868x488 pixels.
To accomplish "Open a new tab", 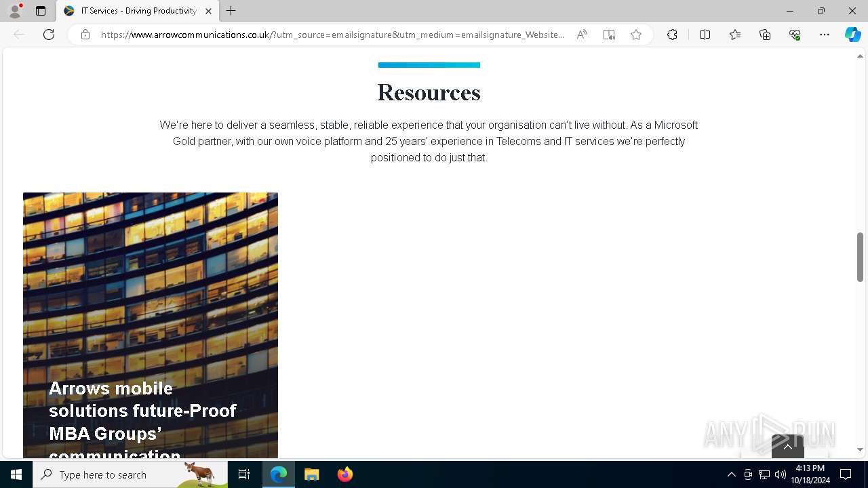I will click(x=231, y=11).
